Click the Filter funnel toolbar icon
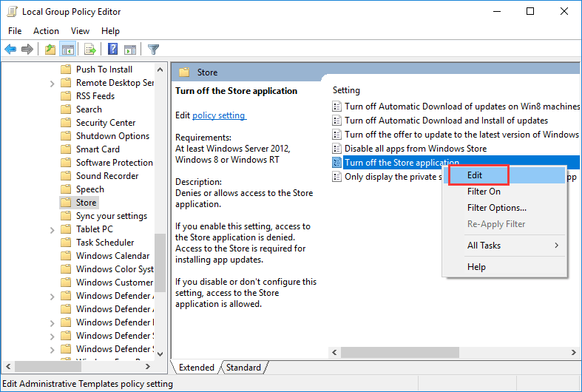The width and height of the screenshot is (582, 392). tap(153, 50)
